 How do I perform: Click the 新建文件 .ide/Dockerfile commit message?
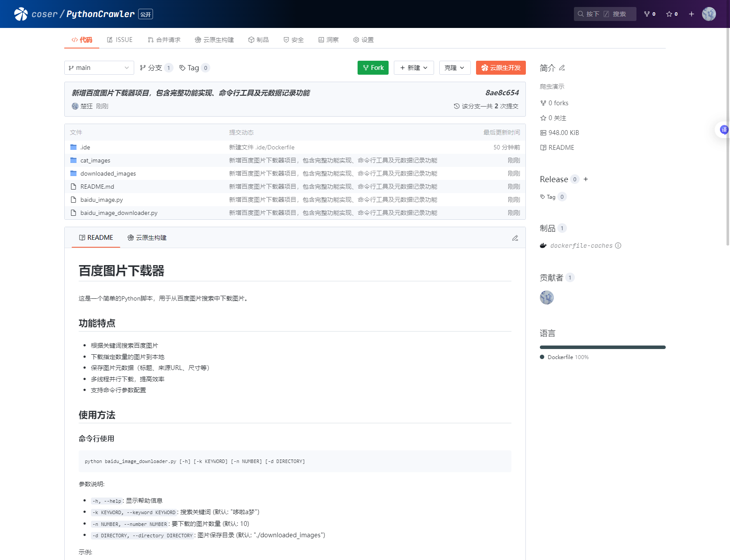(x=262, y=147)
